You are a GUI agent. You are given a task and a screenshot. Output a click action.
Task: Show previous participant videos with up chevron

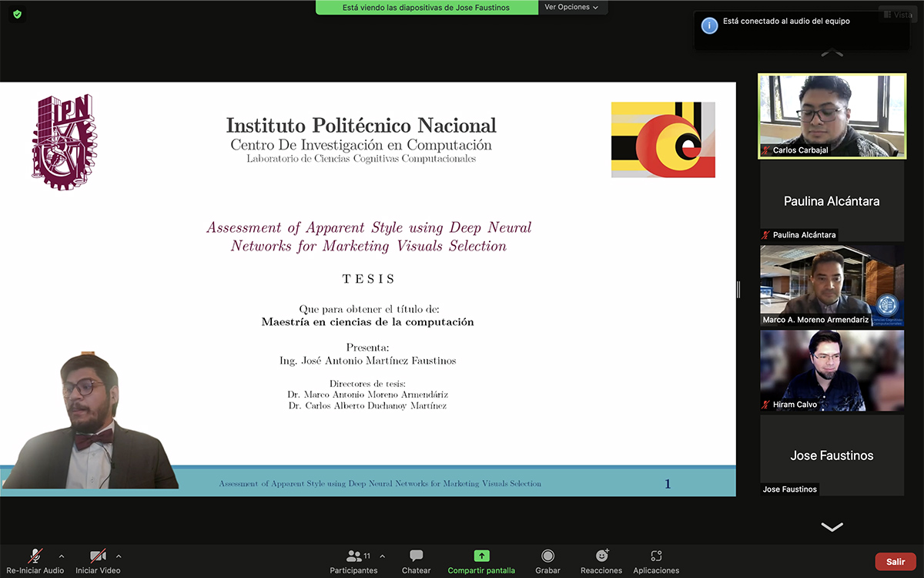(x=832, y=53)
